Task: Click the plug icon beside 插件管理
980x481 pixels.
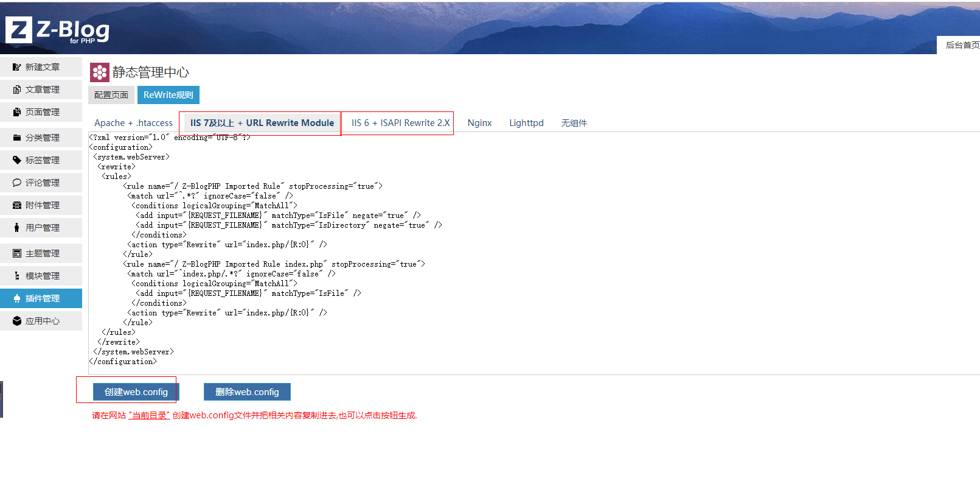Action: pyautogui.click(x=17, y=298)
